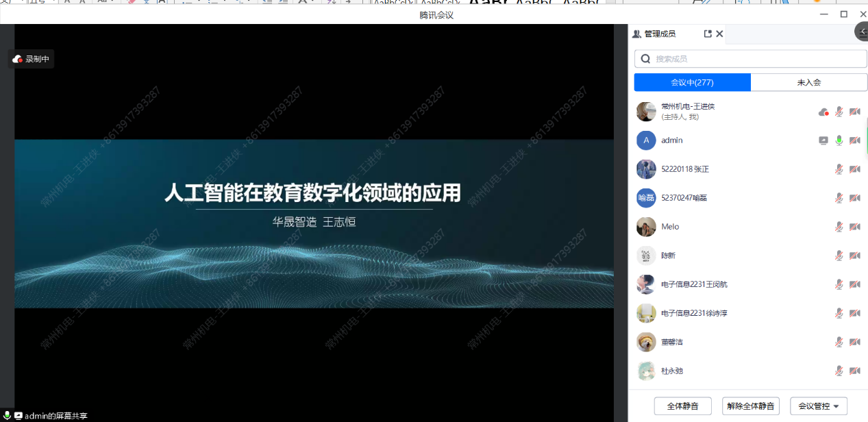
Task: Expand the collapsed side arrow at top right
Action: (862, 32)
